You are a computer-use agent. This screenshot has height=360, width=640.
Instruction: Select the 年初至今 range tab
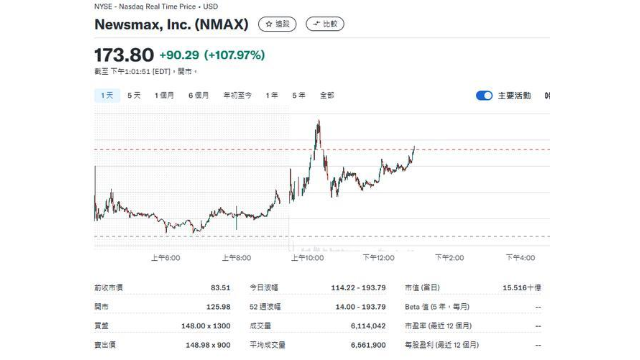point(237,96)
